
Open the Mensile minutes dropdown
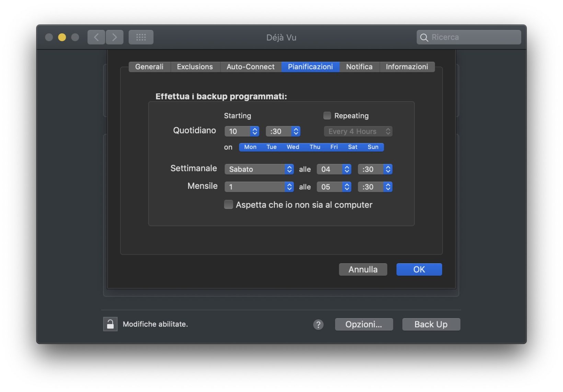click(375, 187)
